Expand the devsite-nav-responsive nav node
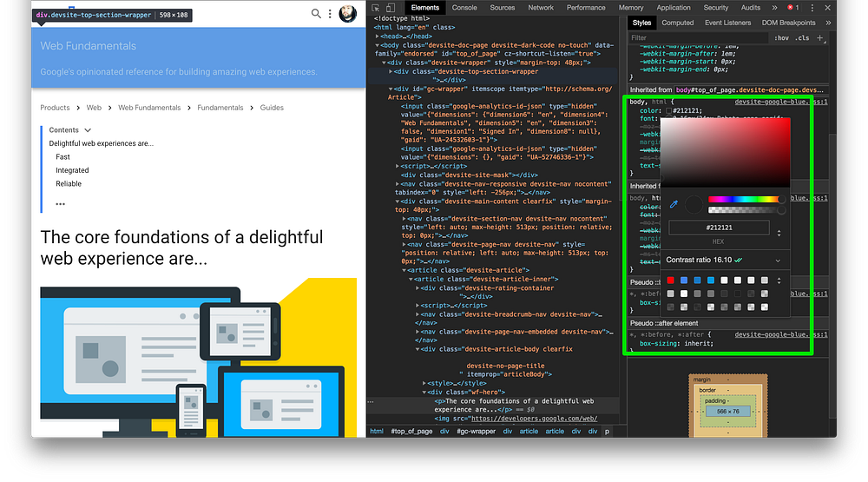 point(397,184)
